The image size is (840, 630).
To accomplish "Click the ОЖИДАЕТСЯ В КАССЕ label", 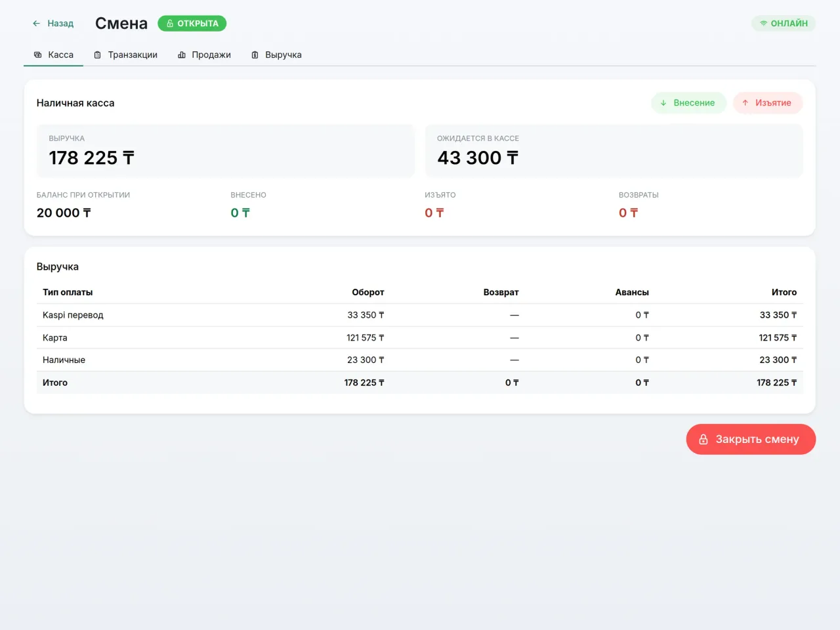I will (x=478, y=138).
